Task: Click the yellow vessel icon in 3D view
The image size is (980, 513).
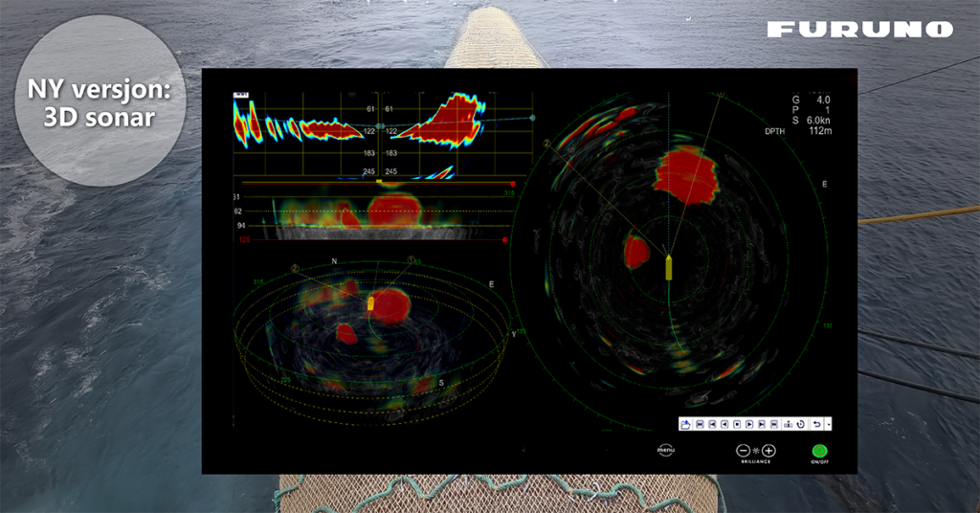Action: (370, 302)
